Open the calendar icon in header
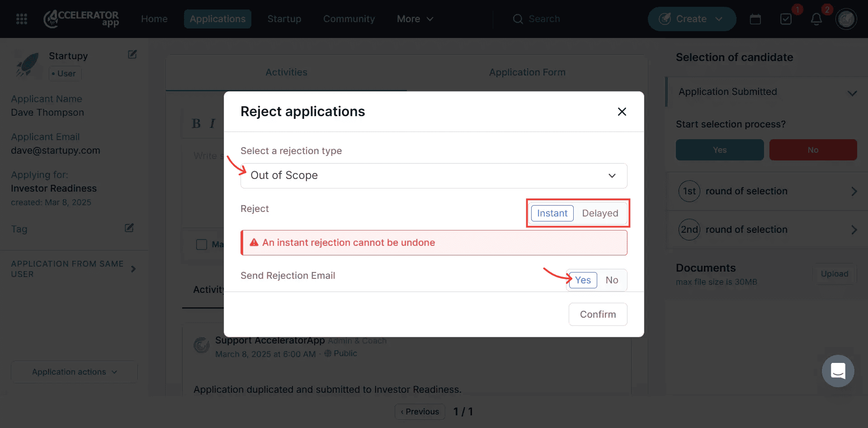 (755, 19)
